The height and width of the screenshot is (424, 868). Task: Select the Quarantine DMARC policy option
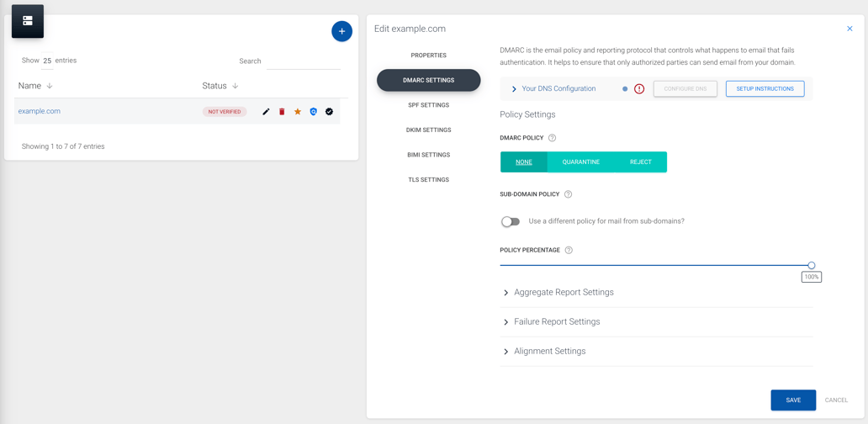tap(580, 162)
